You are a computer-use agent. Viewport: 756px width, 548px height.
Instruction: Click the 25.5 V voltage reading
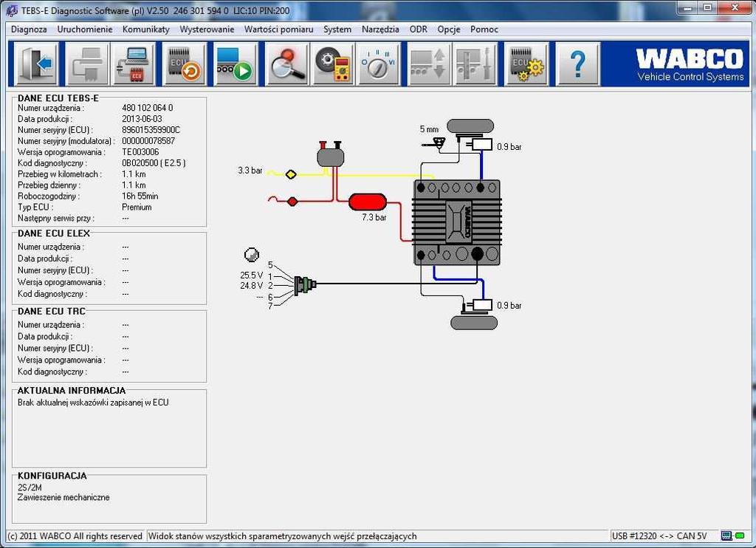pyautogui.click(x=252, y=275)
